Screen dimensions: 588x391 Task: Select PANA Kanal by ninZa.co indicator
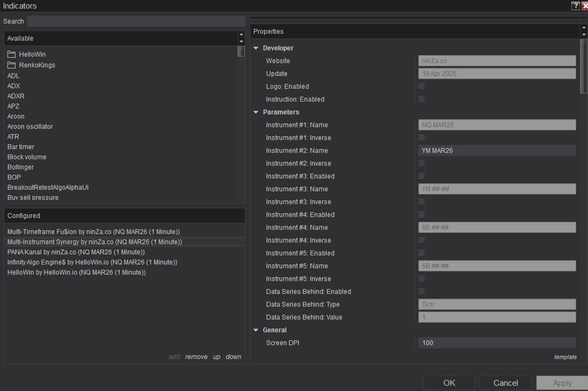pyautogui.click(x=76, y=252)
